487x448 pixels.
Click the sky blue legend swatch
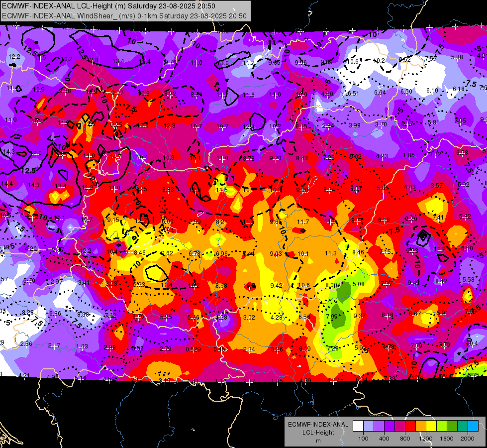473,426
